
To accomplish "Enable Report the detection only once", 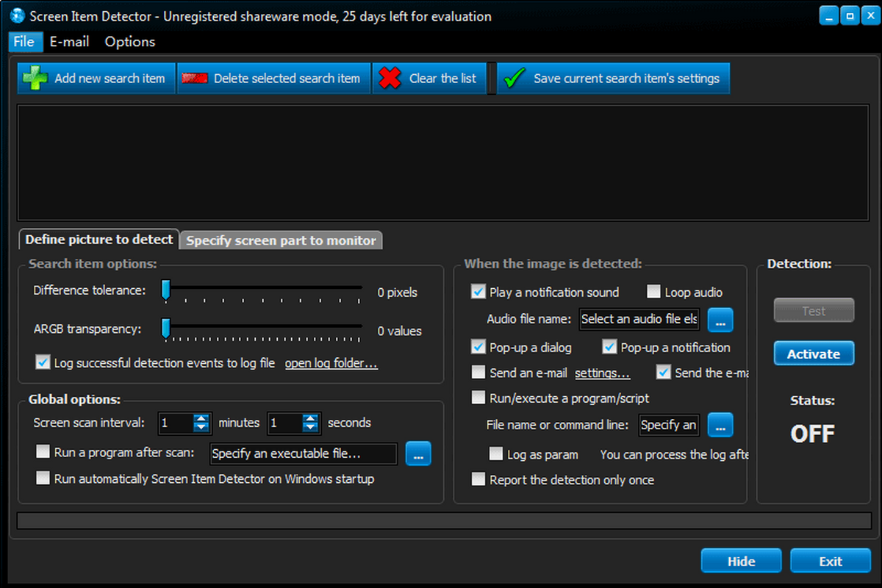I will (478, 480).
